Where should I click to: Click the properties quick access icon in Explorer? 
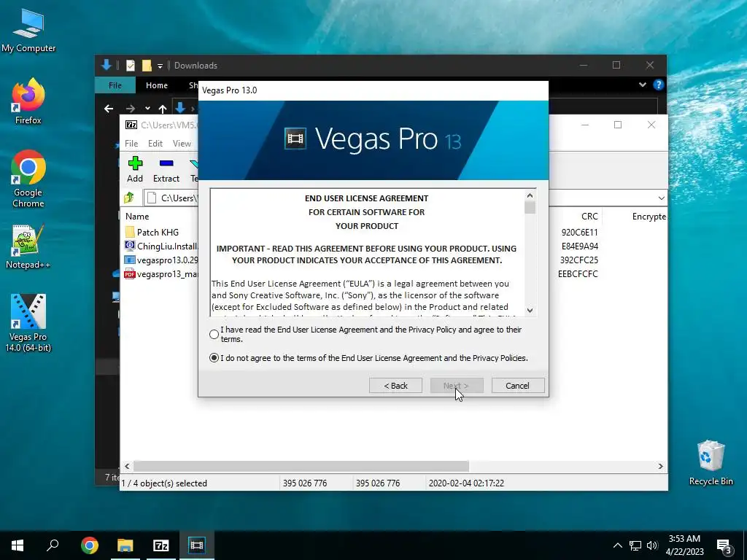click(130, 65)
